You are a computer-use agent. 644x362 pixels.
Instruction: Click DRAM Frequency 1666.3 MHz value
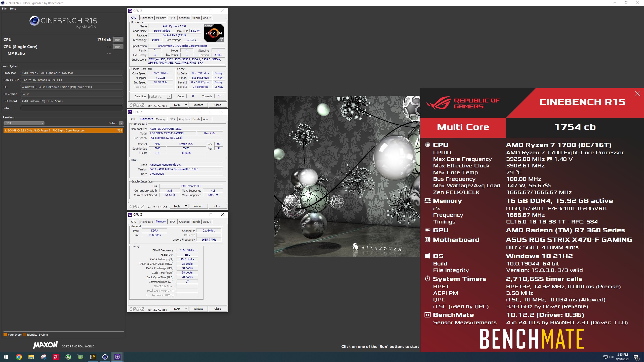point(187,250)
